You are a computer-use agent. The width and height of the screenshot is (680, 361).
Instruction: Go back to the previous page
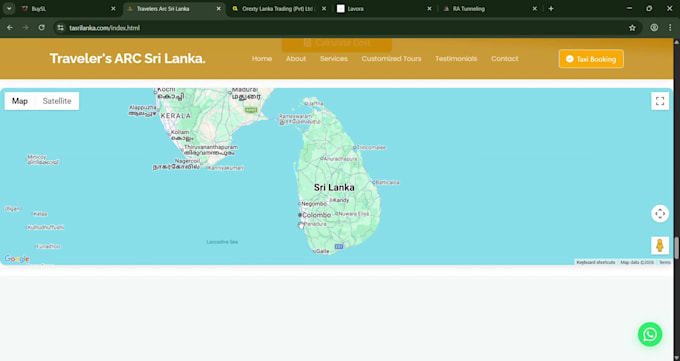[x=10, y=28]
